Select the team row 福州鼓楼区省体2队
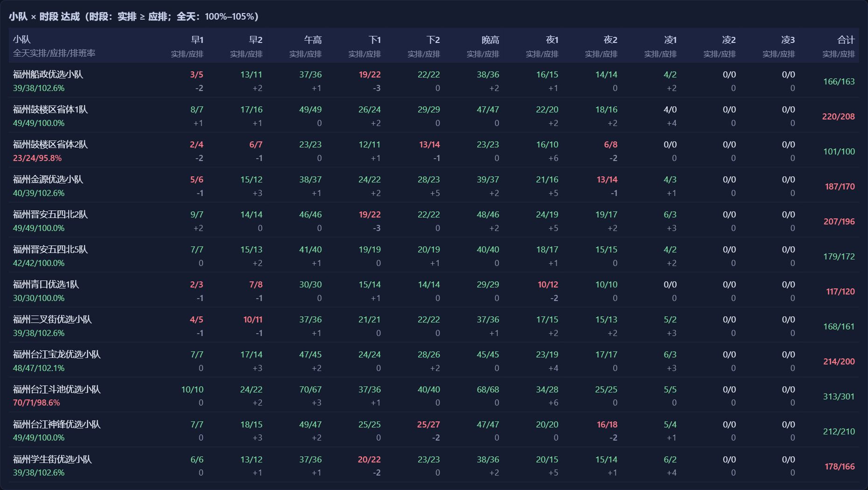868x490 pixels. (434, 150)
